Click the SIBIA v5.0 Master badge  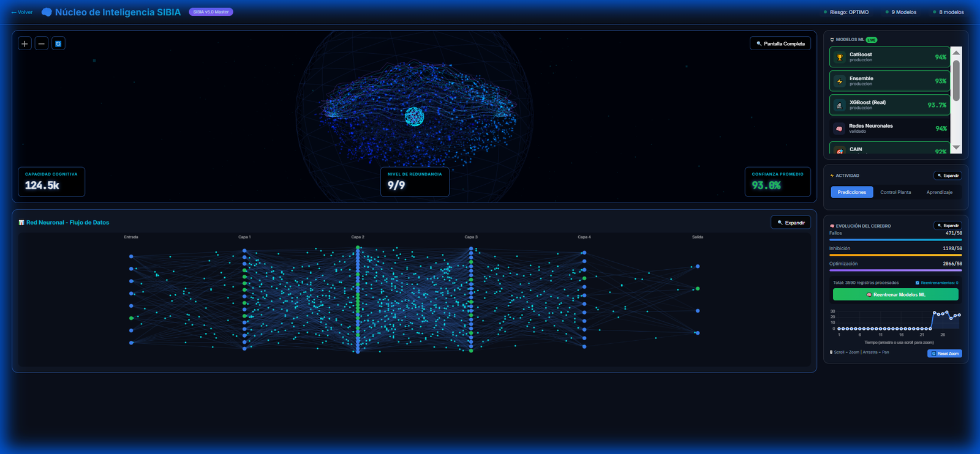(211, 12)
